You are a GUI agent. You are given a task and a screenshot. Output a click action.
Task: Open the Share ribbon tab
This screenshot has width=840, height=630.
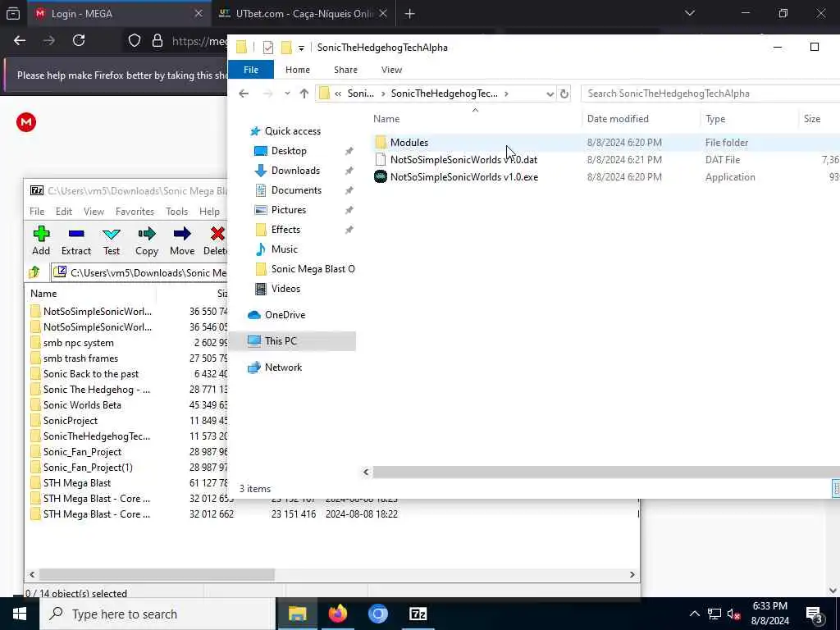click(x=345, y=70)
